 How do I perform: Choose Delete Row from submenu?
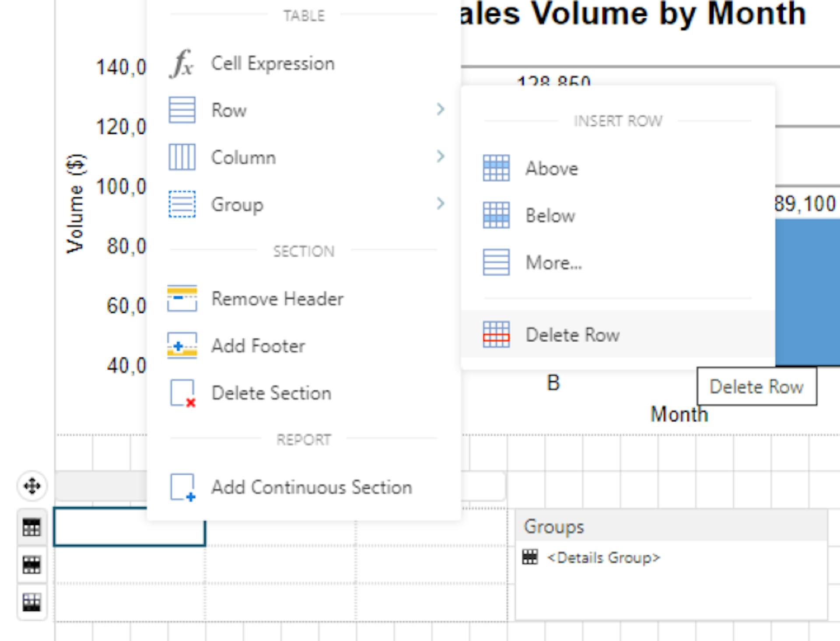[572, 335]
